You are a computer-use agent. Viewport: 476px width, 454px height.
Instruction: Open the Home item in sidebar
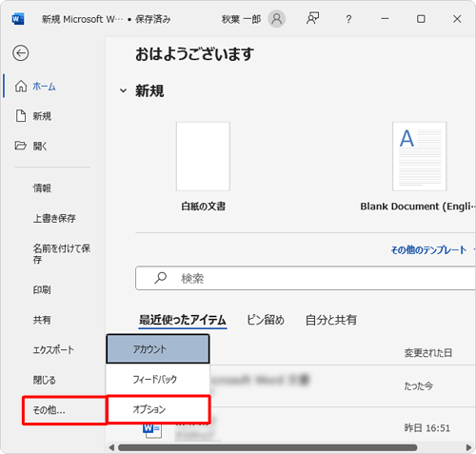click(44, 87)
